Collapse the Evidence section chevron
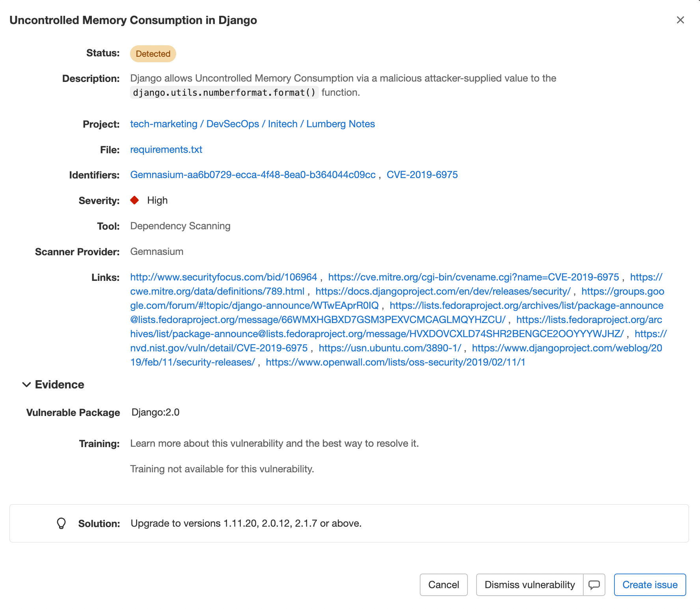The width and height of the screenshot is (700, 609). pos(26,385)
